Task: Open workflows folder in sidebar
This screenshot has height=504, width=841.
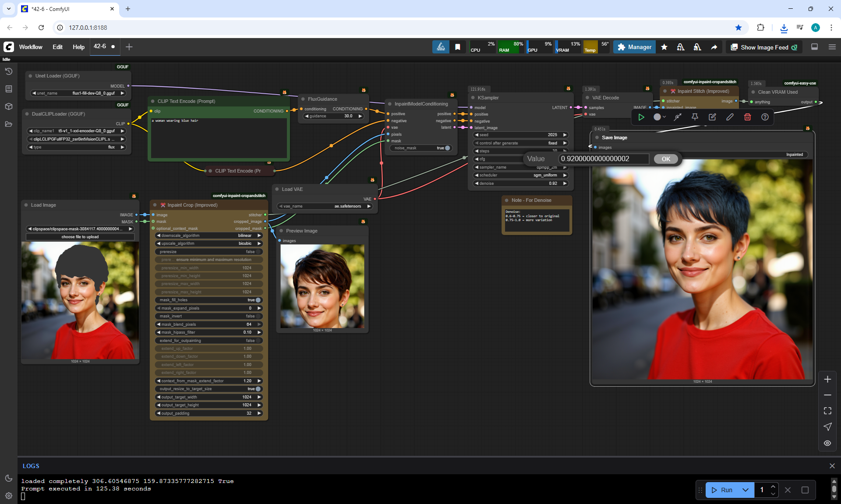Action: pos(8,124)
